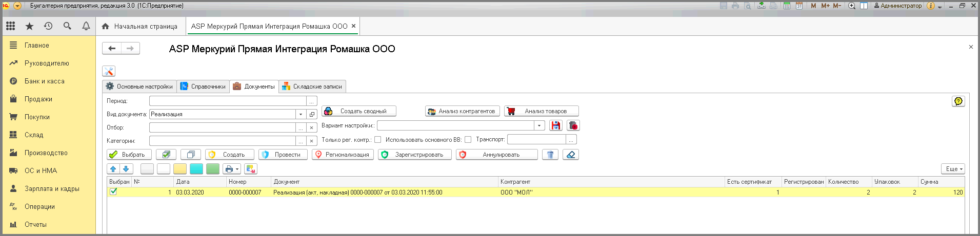Clear Отбор field with x button

click(x=311, y=127)
